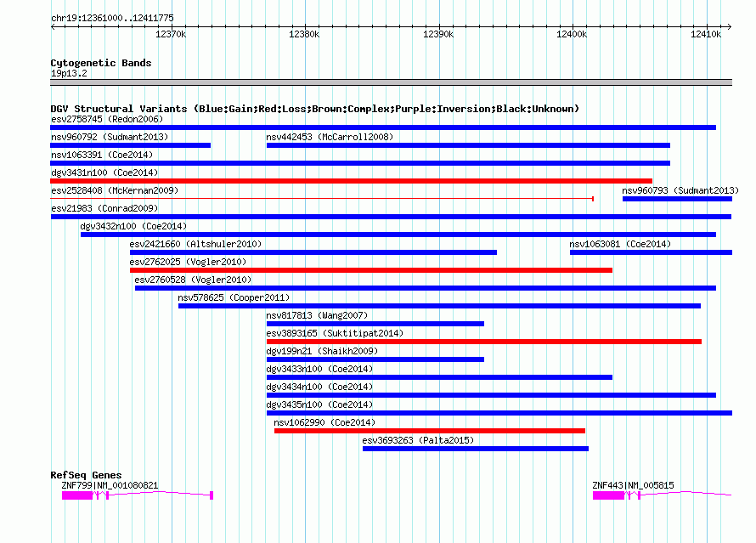Click the RefSeq Genes track title
756x543 pixels.
click(86, 475)
